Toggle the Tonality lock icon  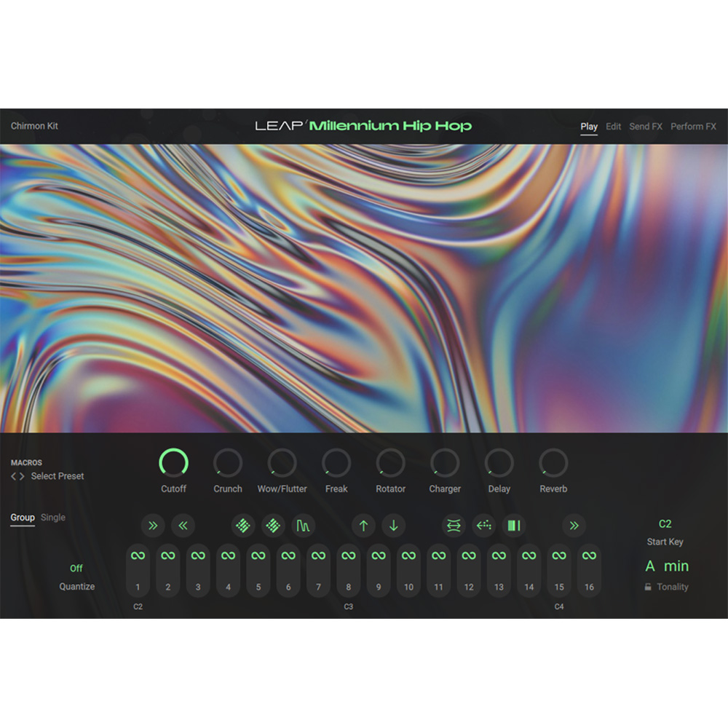pyautogui.click(x=646, y=587)
